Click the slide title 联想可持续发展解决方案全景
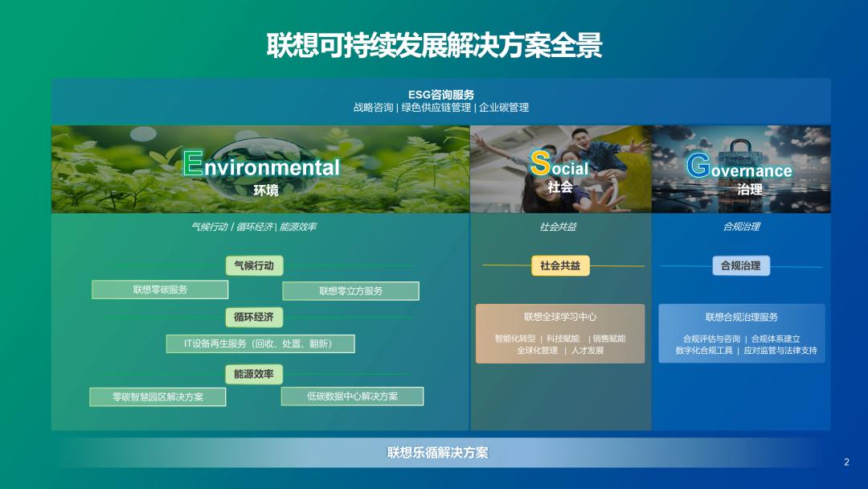Screen dimensions: 868x489 (x=435, y=45)
